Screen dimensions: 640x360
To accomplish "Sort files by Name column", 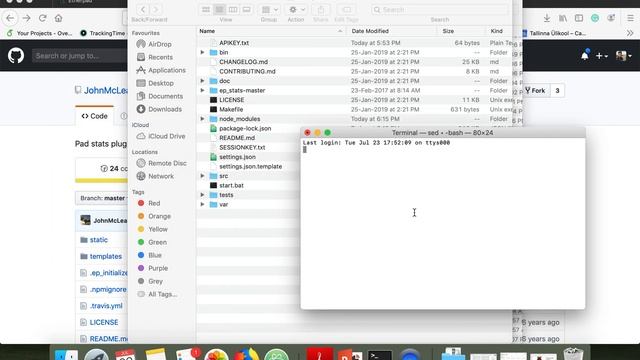I will click(x=271, y=31).
